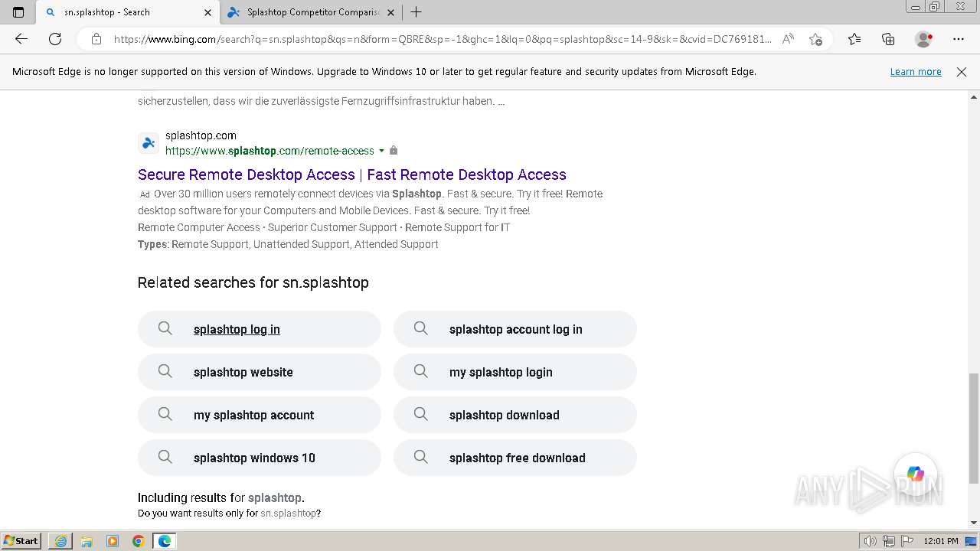Open the Windows Start menu

21,541
